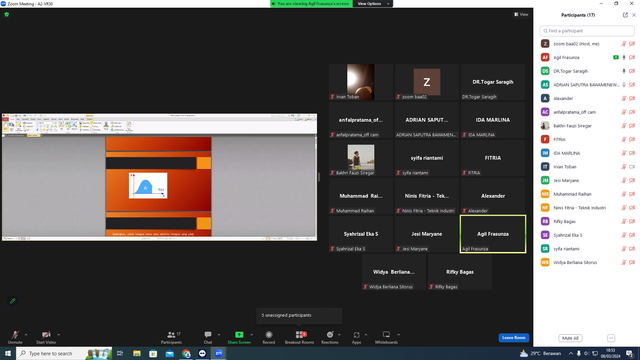The height and width of the screenshot is (360, 640).
Task: Select the highlighted Agil Frasunza tile
Action: click(x=493, y=234)
